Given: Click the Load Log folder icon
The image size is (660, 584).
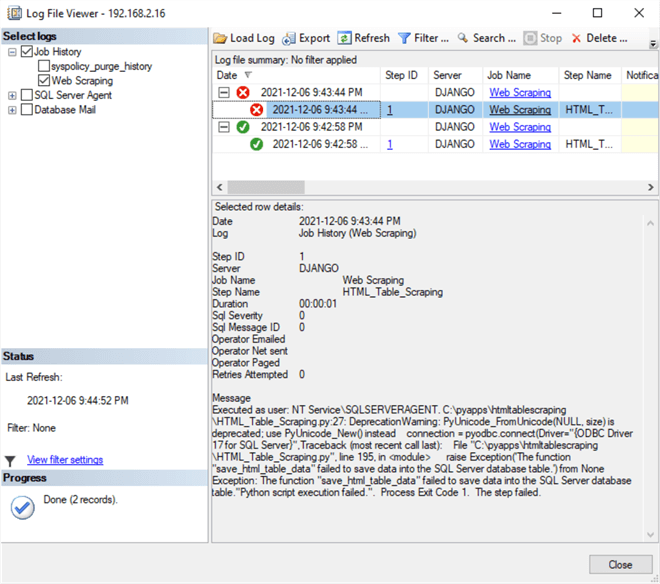Looking at the screenshot, I should click(x=220, y=38).
